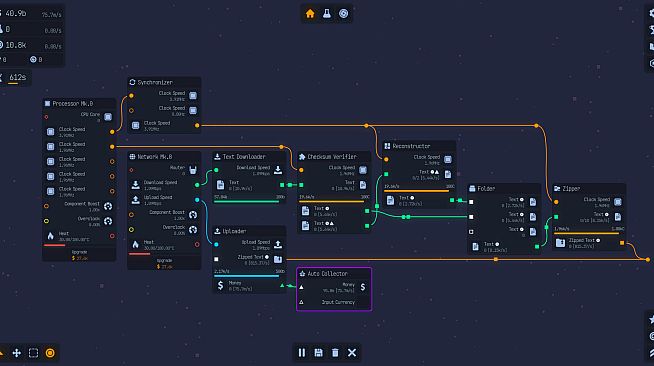
Task: Click Folder's bottom output Text file icon
Action: (475, 247)
